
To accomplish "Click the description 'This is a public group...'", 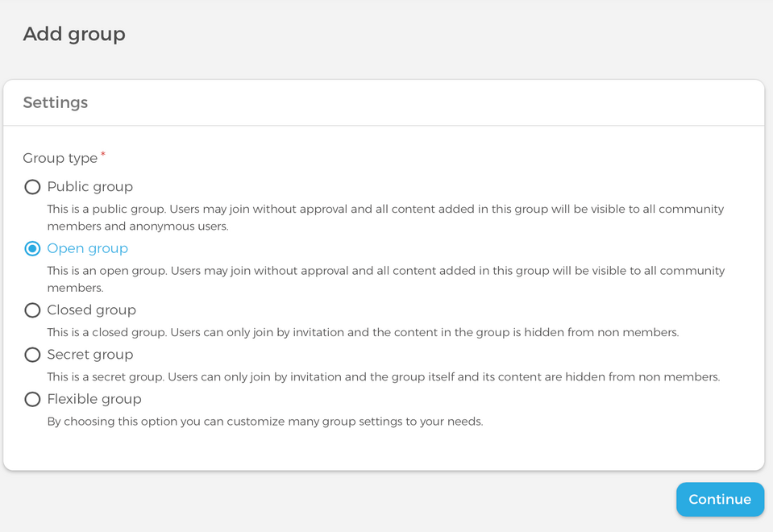I will click(x=385, y=218).
